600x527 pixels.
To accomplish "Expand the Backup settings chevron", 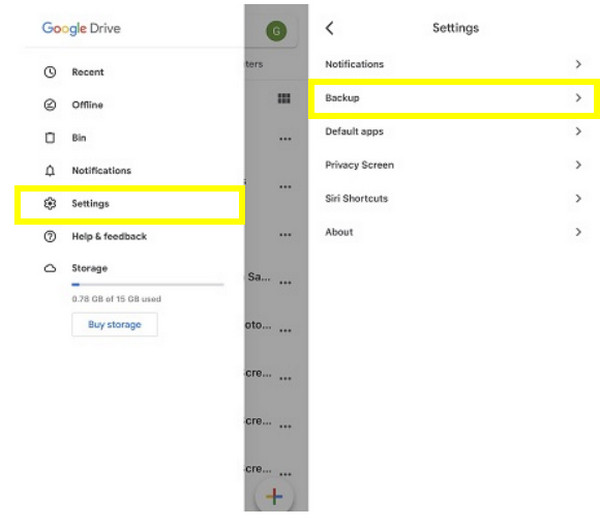I will [x=578, y=98].
